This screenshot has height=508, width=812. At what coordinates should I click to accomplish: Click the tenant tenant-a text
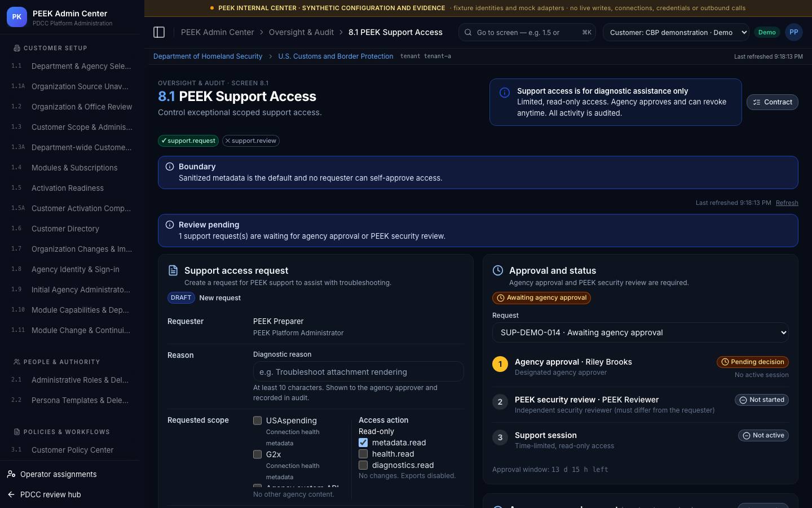pos(425,56)
